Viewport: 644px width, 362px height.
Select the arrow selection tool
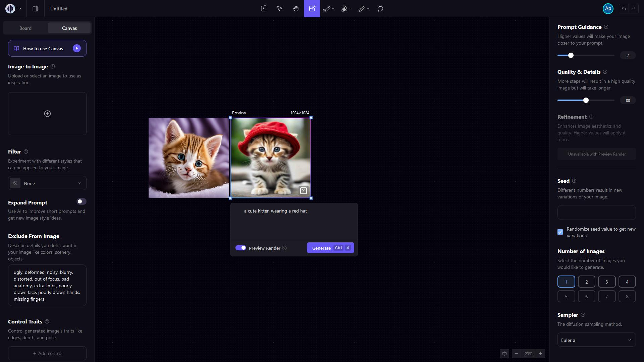tap(280, 9)
